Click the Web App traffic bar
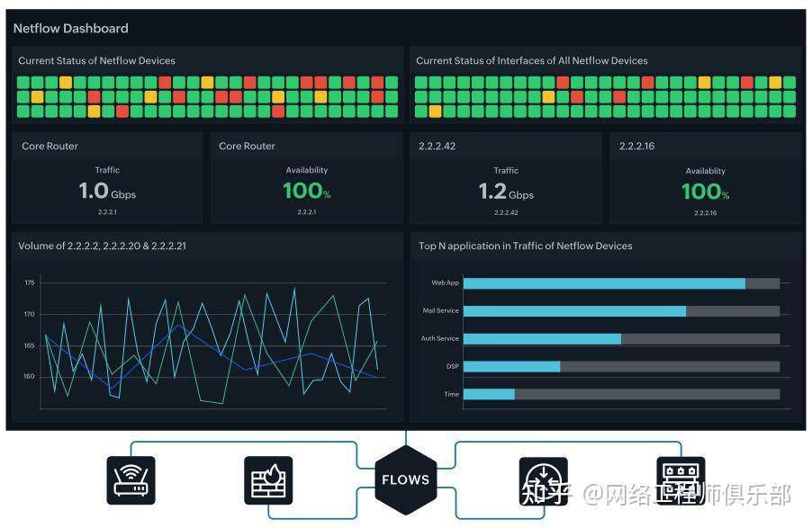812x528 pixels. pyautogui.click(x=621, y=283)
